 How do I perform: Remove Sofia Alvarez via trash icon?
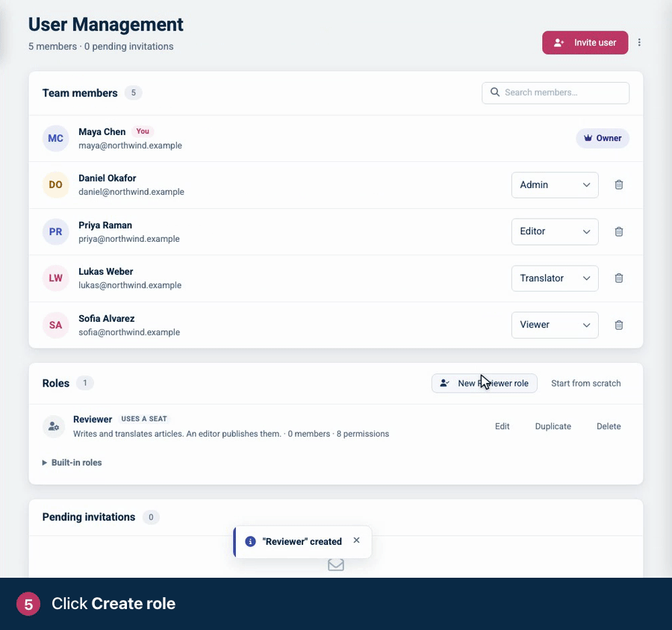[x=618, y=325]
